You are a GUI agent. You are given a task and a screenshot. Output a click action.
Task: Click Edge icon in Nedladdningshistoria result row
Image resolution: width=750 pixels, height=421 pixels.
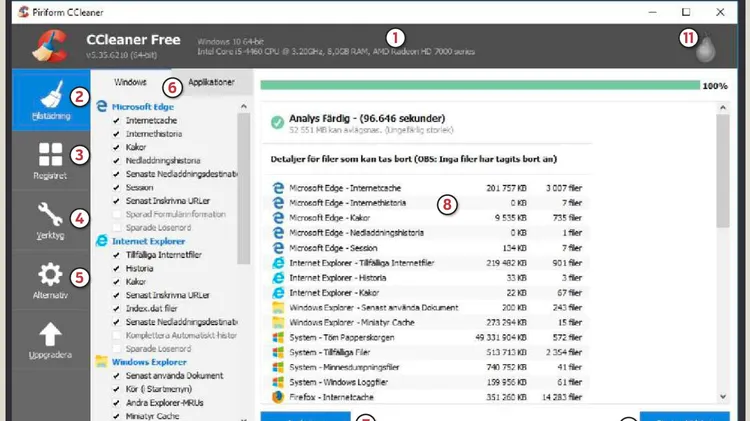coord(278,233)
